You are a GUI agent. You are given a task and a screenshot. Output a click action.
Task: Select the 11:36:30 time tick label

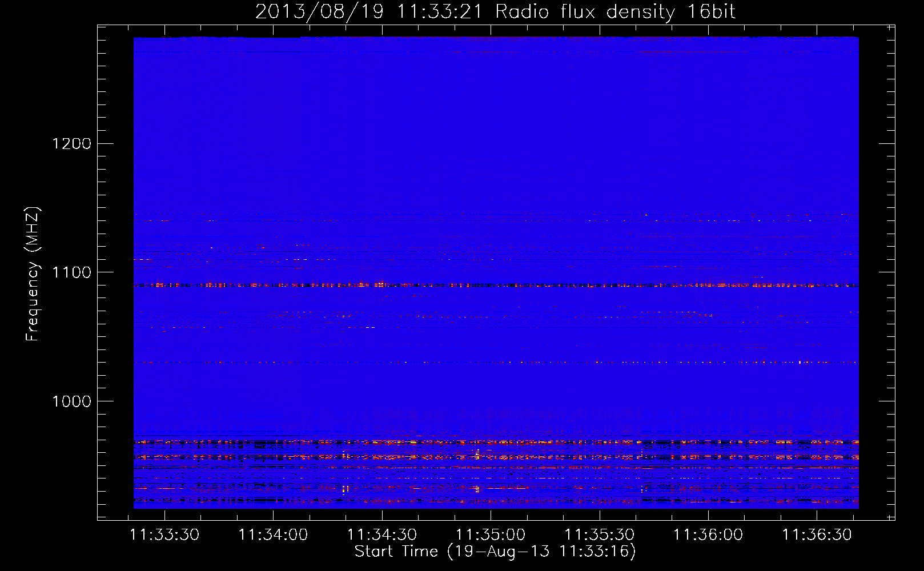coord(817,534)
